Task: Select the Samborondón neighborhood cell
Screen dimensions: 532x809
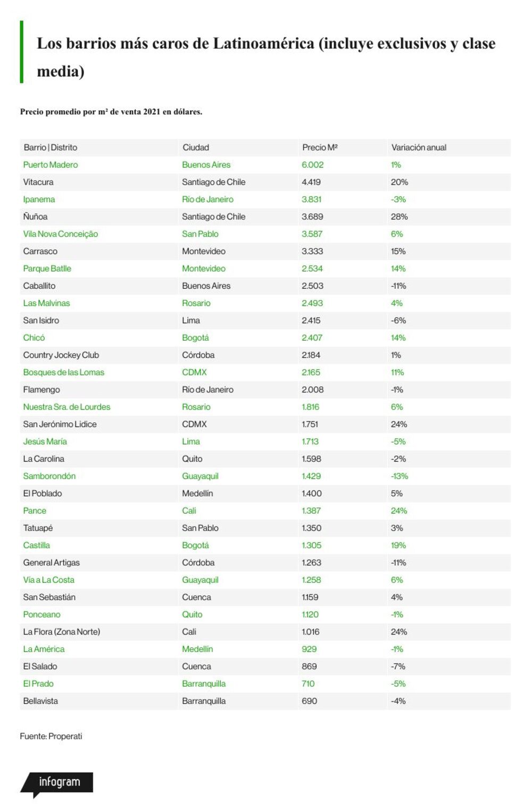Action: coord(49,476)
